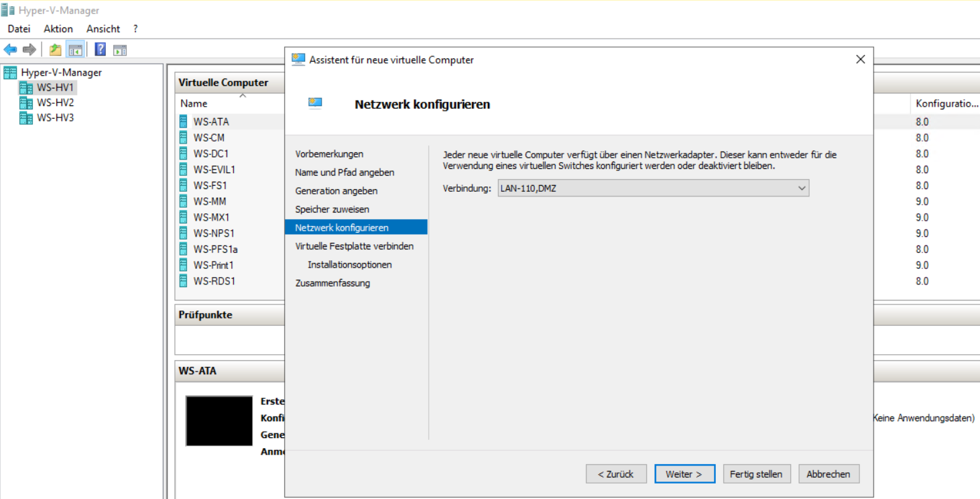Screen dimensions: 980x499
Task: Select the WS-HV2 server icon in the tree
Action: tap(26, 103)
